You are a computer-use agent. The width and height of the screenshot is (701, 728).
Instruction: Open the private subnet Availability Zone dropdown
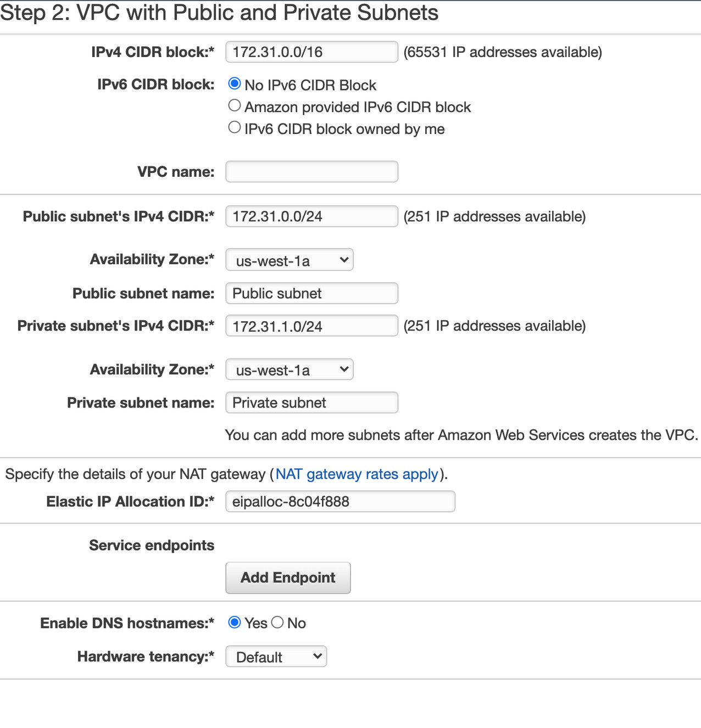tap(289, 369)
